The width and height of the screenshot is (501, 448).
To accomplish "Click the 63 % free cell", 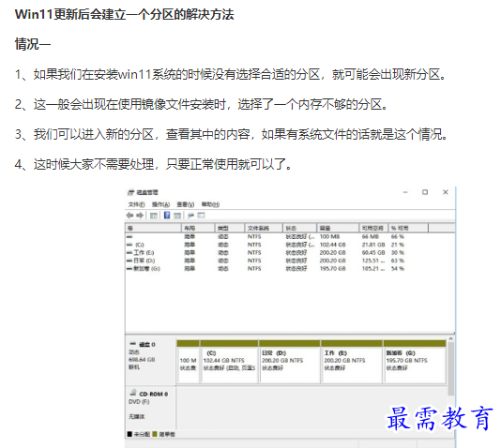I will coord(398,261).
